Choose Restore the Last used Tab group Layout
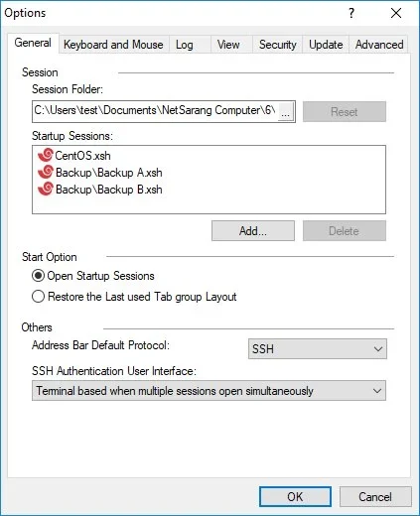This screenshot has width=420, height=516. (x=38, y=297)
